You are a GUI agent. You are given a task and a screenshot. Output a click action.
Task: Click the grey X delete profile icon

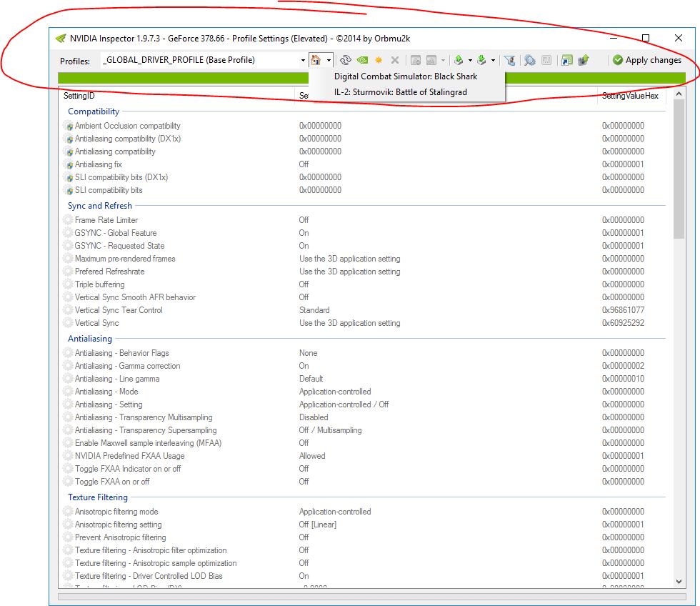(x=394, y=60)
